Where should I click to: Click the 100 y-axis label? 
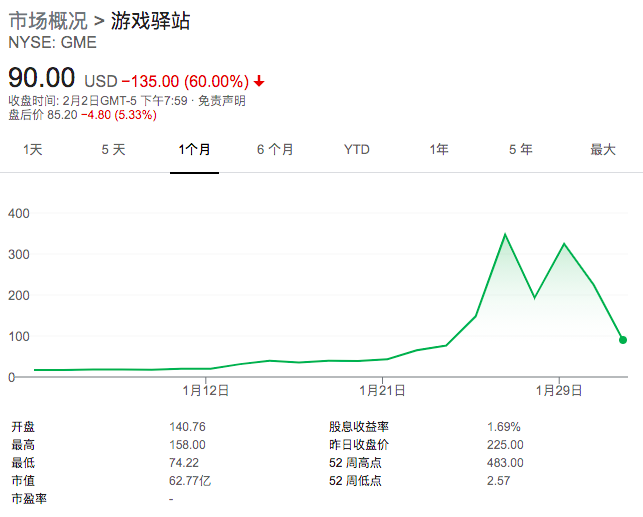tap(19, 337)
